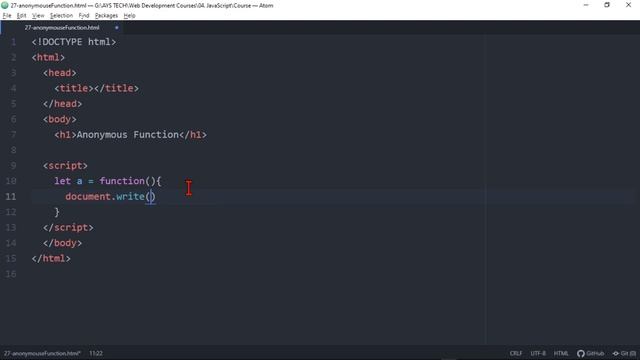Click line number 11 in gutter
The width and height of the screenshot is (640, 360).
pos(11,196)
